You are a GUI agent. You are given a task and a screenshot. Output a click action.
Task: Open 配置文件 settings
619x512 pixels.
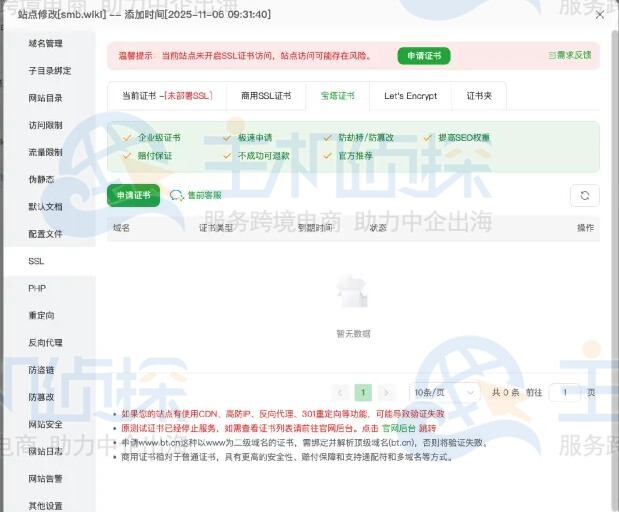45,234
